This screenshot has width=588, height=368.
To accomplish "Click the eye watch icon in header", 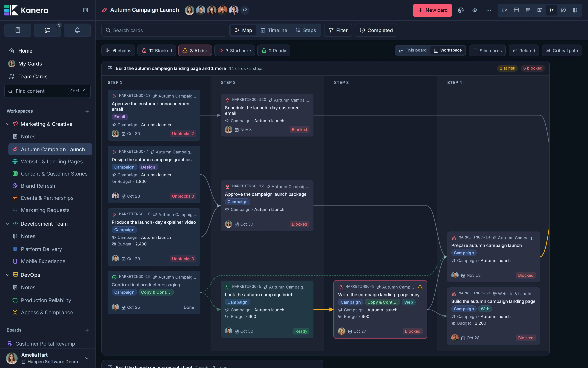I will pos(475,10).
